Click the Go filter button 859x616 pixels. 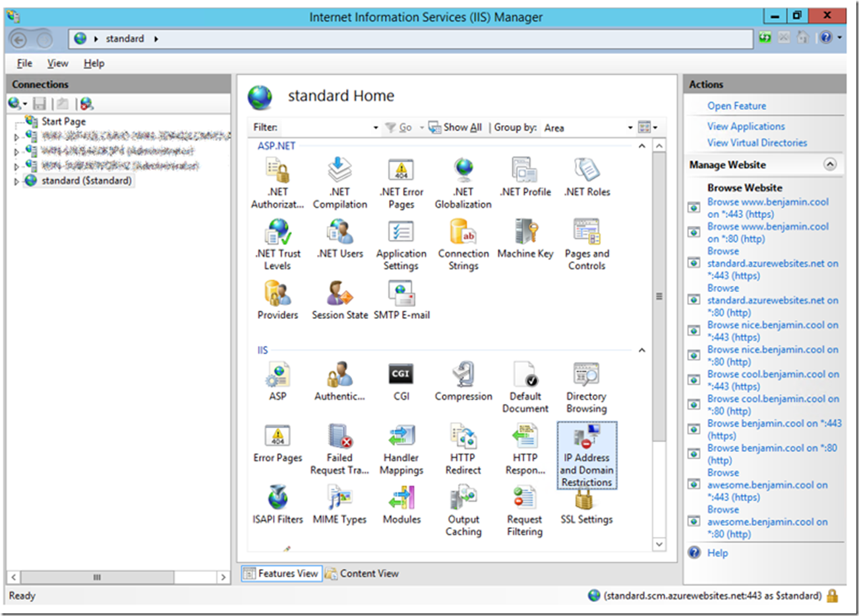tap(399, 127)
